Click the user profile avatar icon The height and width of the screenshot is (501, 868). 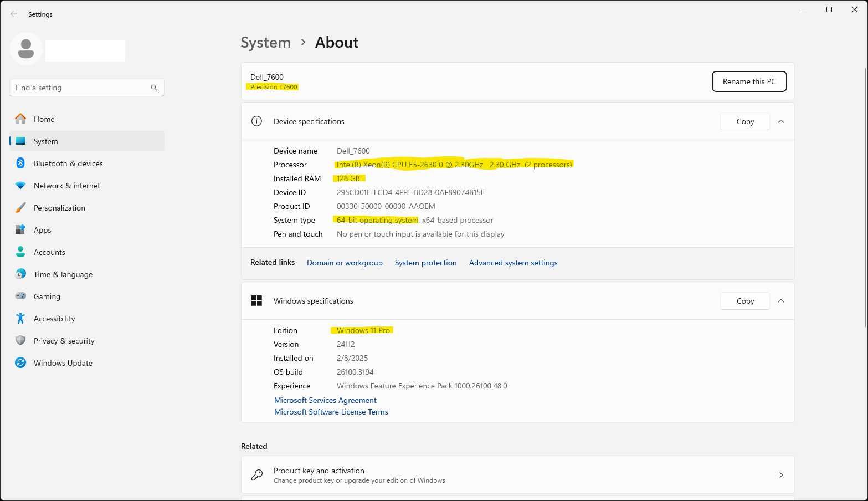point(26,49)
